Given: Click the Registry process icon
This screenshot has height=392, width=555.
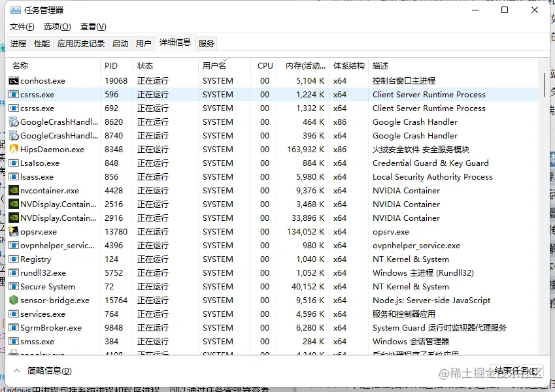Looking at the screenshot, I should click(14, 259).
